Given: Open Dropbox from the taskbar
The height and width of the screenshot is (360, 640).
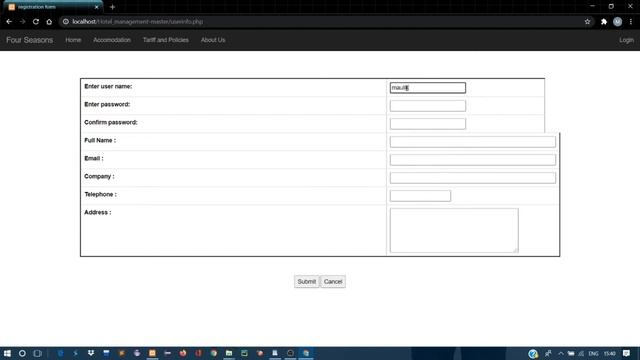Looking at the screenshot, I should [91, 353].
